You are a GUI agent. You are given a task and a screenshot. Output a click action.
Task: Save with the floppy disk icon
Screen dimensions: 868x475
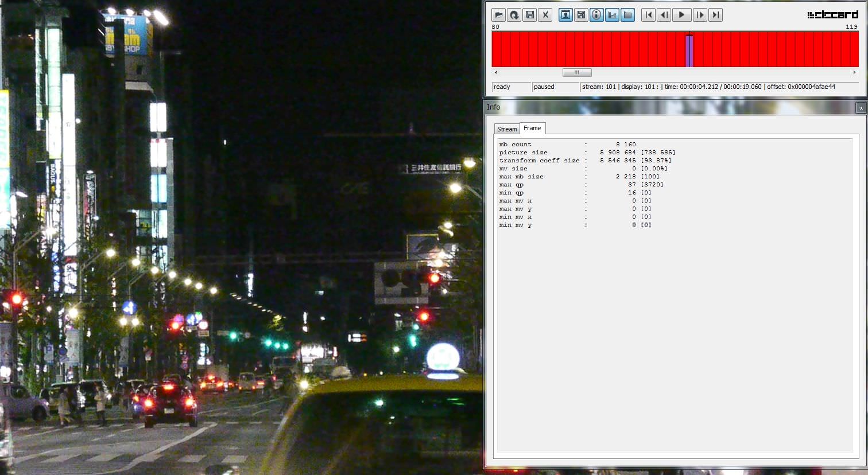pos(530,15)
